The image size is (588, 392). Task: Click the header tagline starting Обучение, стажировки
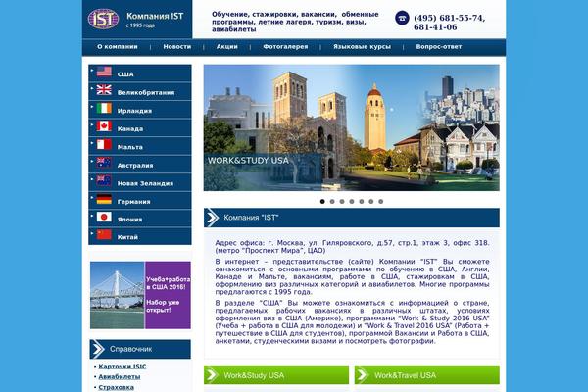click(295, 22)
